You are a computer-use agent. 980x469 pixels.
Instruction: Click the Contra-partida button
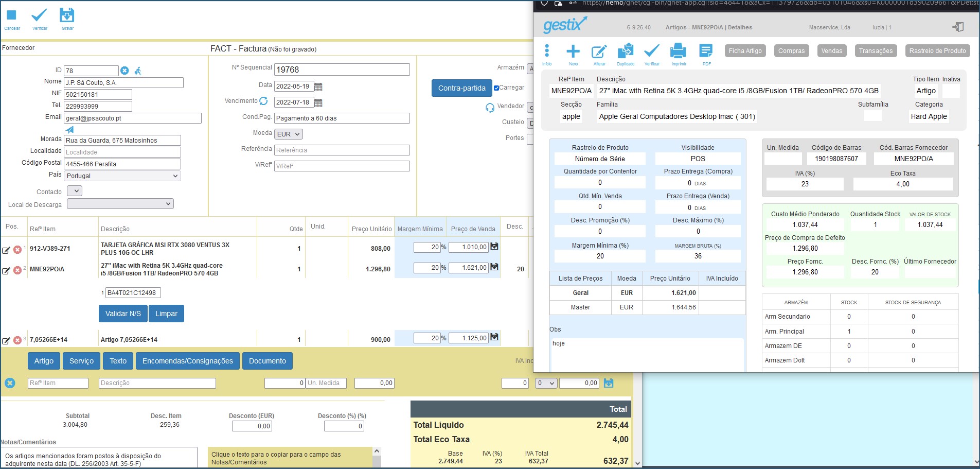pyautogui.click(x=462, y=88)
